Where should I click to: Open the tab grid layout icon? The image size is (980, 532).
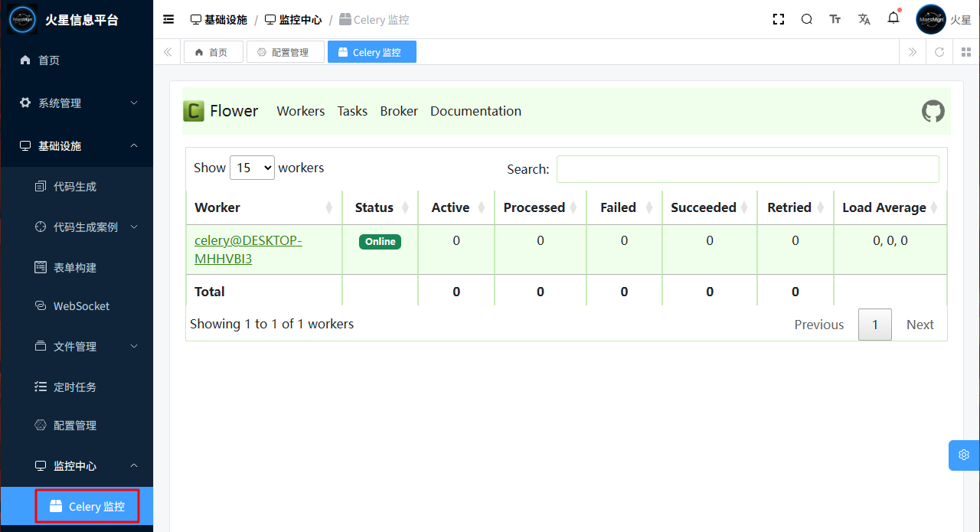coord(966,52)
